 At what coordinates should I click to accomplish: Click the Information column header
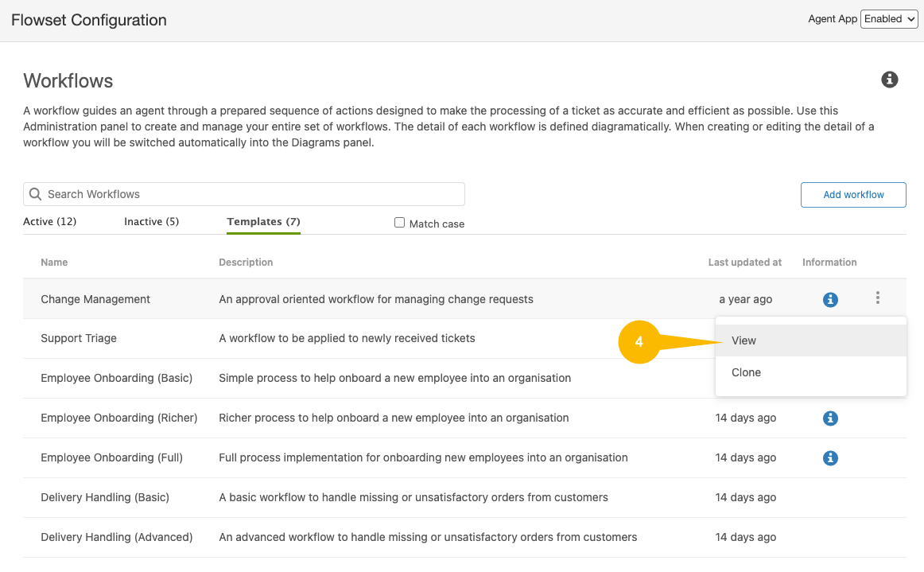829,263
